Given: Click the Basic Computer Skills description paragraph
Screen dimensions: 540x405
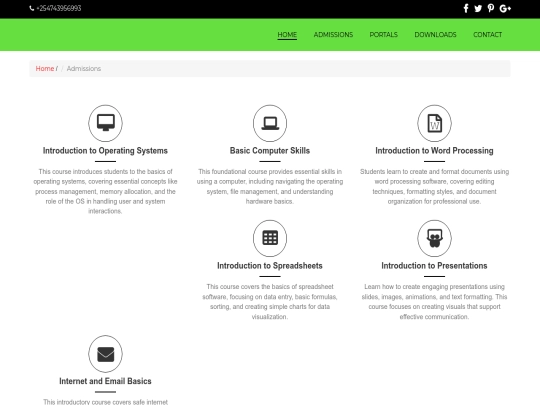Looking at the screenshot, I should coord(270,186).
